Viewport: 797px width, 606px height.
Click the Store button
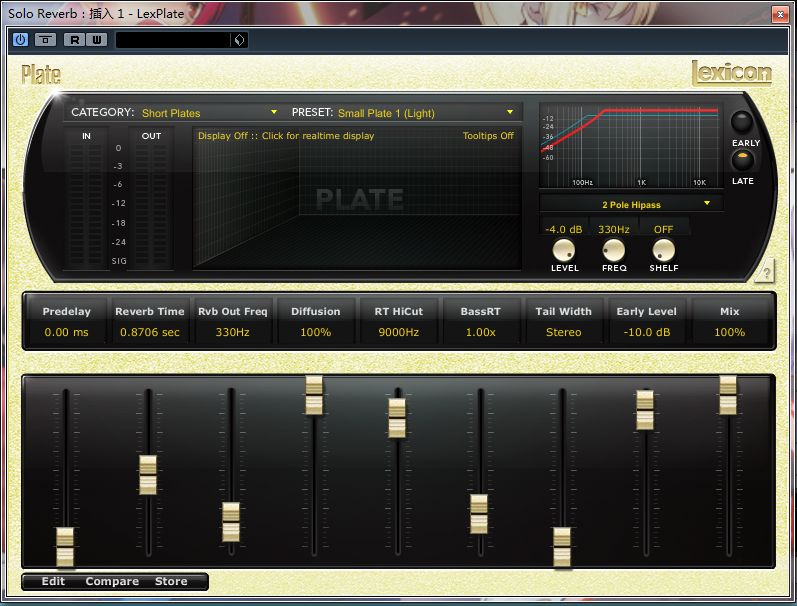coord(171,581)
